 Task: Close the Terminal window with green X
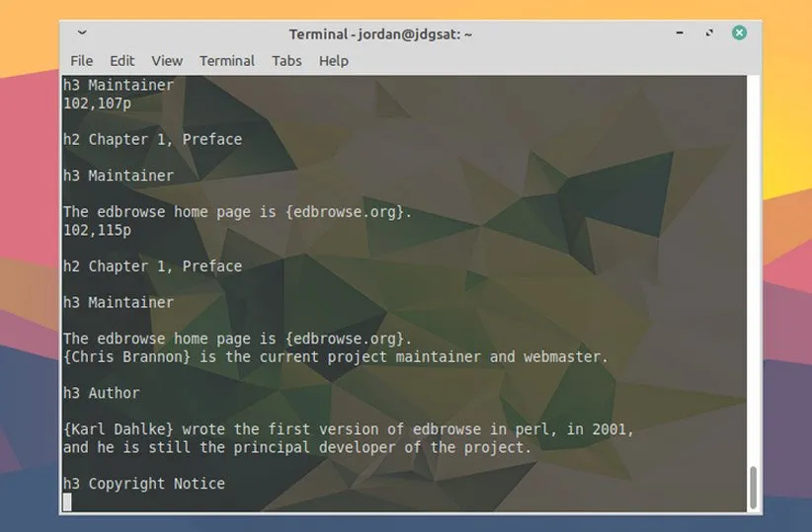point(739,34)
